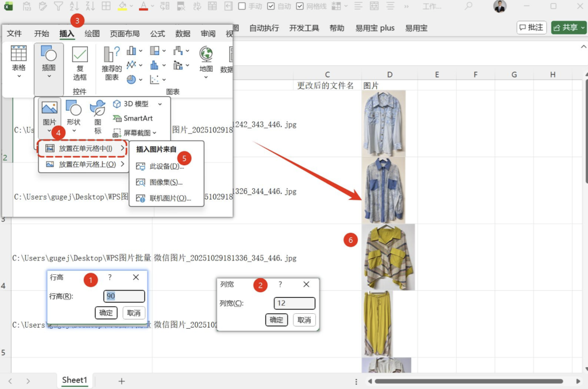Screen dimensions: 588x389
Task: Switch to the 开发工具 developer tab
Action: pyautogui.click(x=304, y=28)
